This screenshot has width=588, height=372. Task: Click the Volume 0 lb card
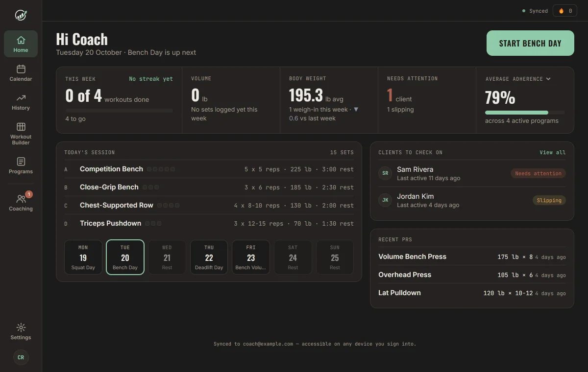pos(231,100)
